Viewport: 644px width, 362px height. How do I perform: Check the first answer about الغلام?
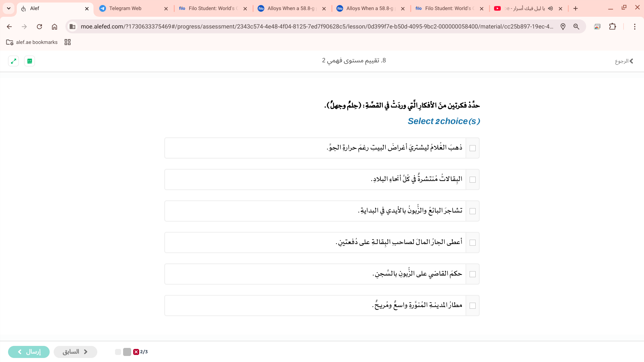[x=473, y=148]
